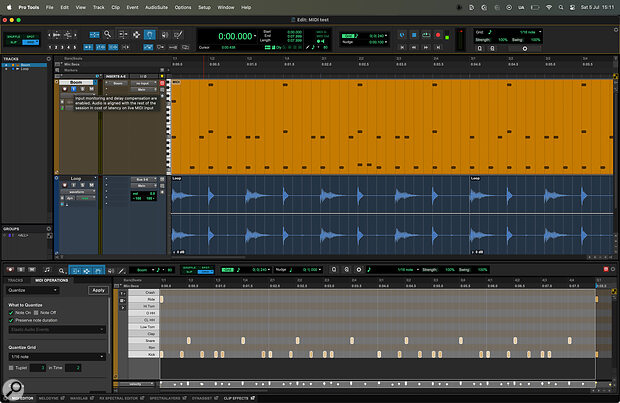620x403 pixels.
Task: Enable Slip edit mode
Action: click(13, 42)
